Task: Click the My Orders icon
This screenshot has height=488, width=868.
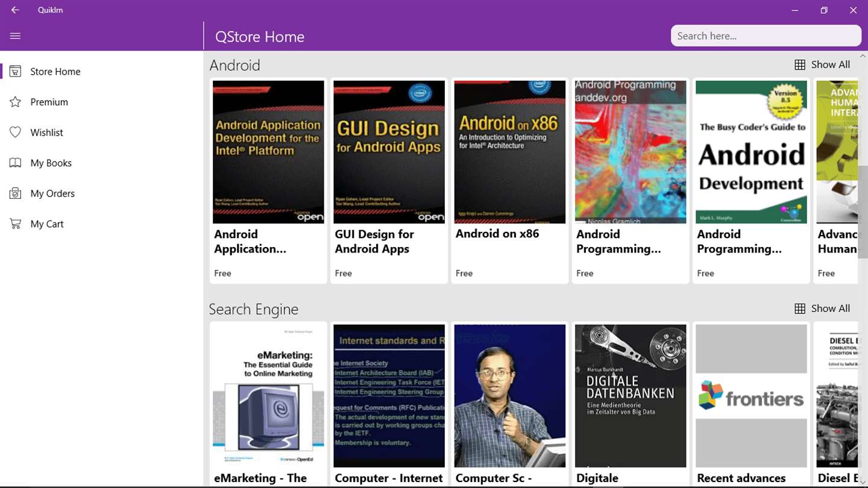Action: click(x=15, y=193)
